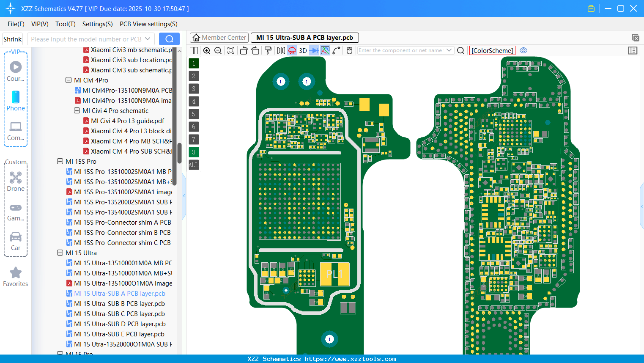Select the paint roller board color tool
Viewport: 644px width, 363px height.
pos(267,50)
